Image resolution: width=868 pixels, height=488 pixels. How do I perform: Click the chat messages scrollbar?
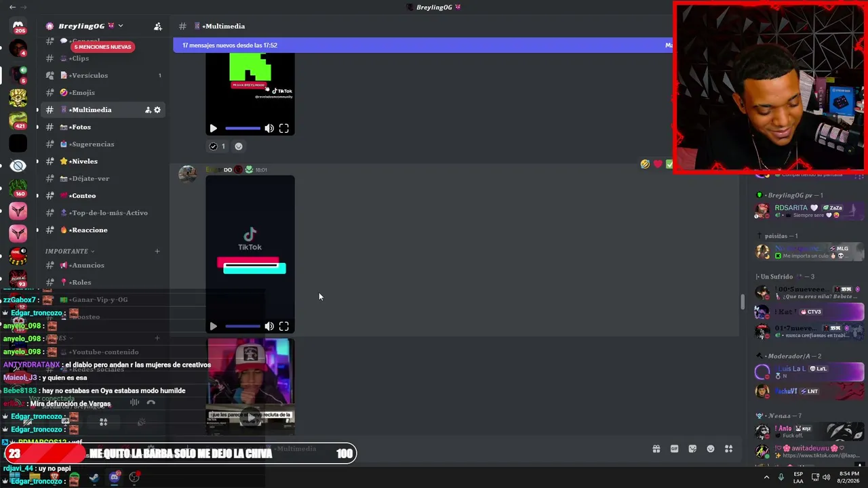pos(742,302)
